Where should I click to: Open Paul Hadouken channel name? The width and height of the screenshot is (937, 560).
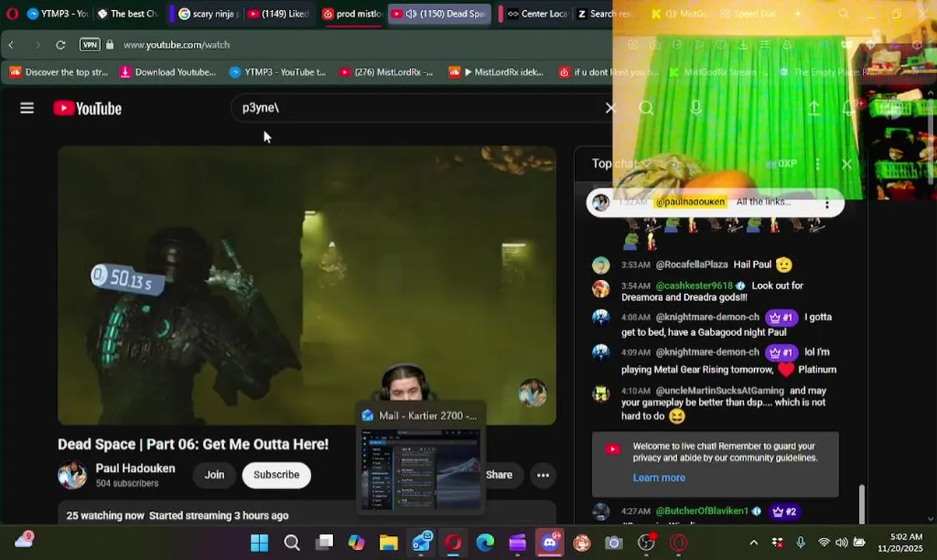[135, 468]
